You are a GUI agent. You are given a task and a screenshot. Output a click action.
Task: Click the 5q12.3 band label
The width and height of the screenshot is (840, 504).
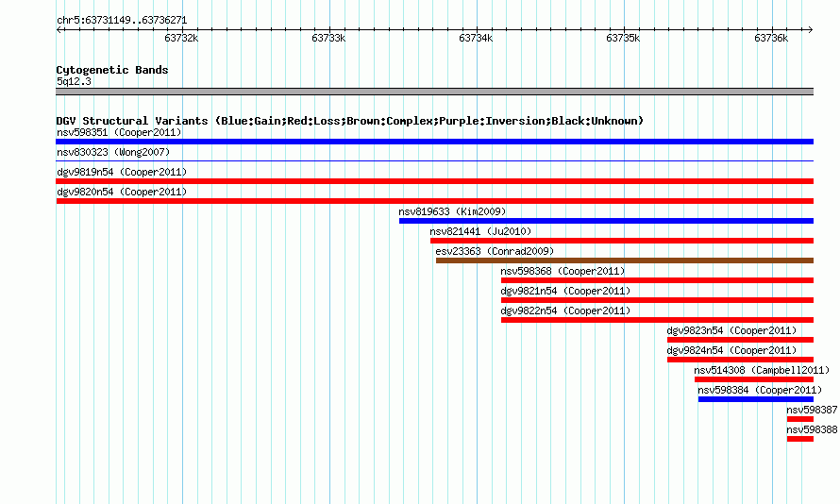pos(74,81)
